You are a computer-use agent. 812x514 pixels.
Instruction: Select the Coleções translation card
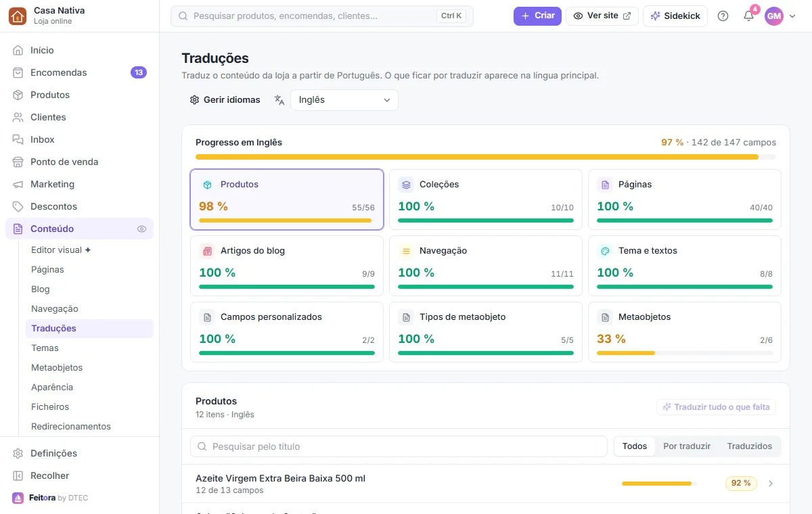[486, 200]
